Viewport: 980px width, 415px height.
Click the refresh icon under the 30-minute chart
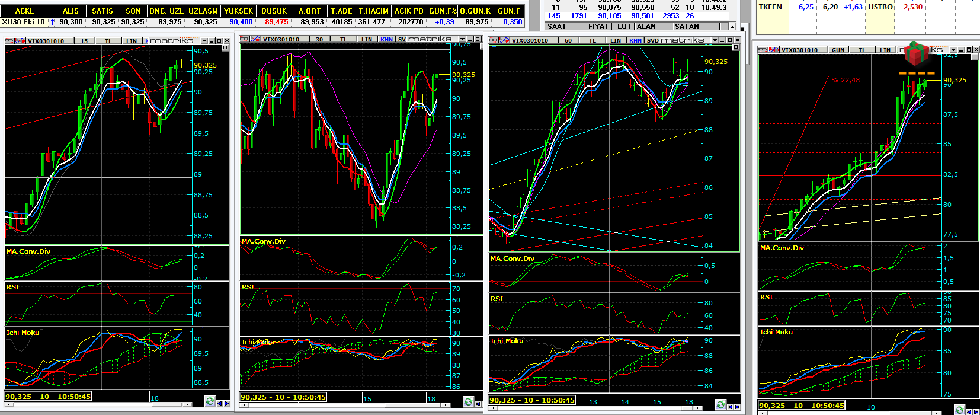tap(468, 402)
